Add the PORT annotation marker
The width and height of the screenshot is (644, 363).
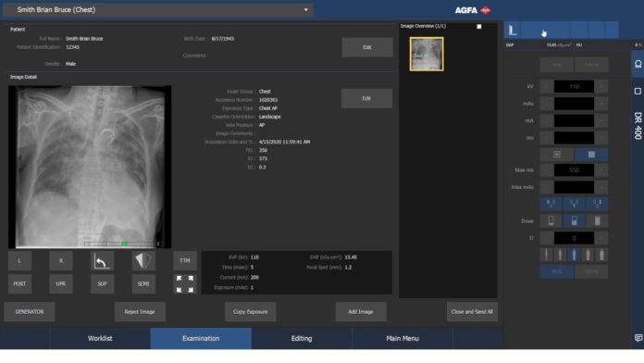click(x=19, y=284)
